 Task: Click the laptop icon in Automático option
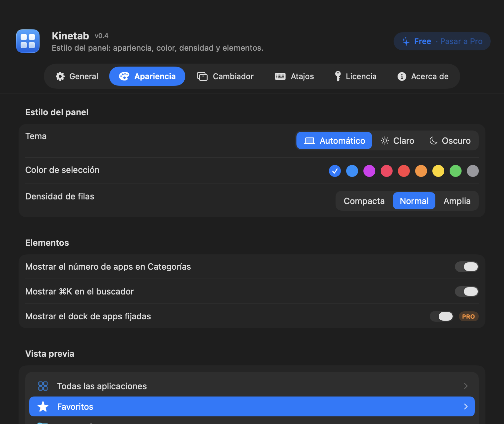310,141
